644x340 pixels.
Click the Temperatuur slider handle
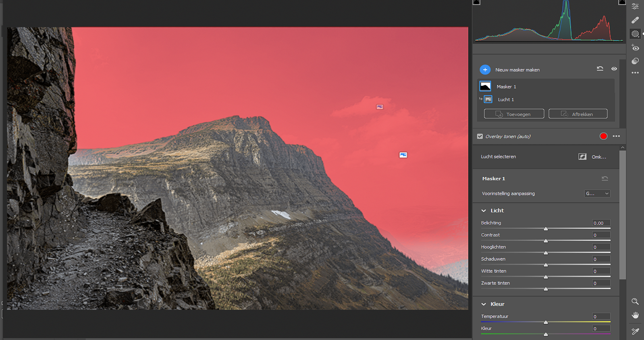[x=546, y=322]
